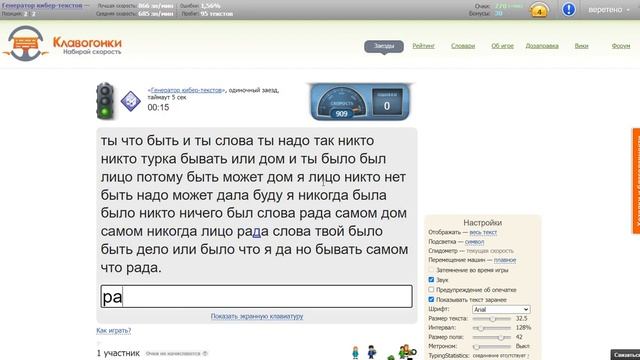Change Подсветка setting via символ link
Screen dimensions: 640x360
(474, 242)
